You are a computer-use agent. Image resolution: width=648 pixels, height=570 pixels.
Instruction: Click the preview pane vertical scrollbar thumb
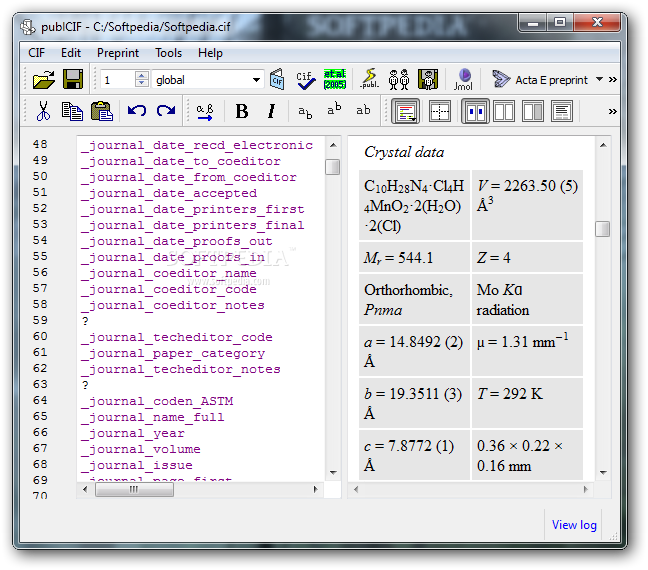pos(602,229)
